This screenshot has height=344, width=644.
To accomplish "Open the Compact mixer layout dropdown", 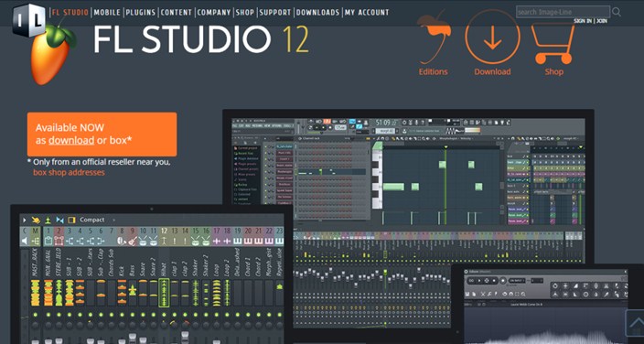I will [97, 220].
